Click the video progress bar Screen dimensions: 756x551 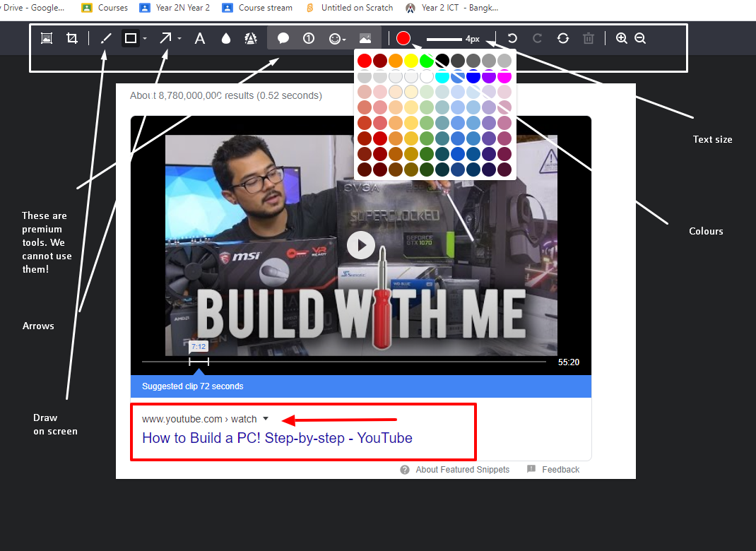344,361
